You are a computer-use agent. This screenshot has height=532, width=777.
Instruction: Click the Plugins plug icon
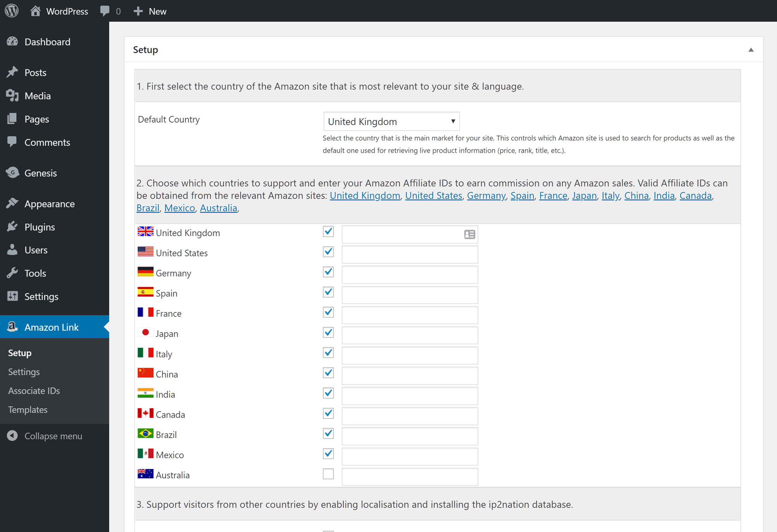(12, 227)
